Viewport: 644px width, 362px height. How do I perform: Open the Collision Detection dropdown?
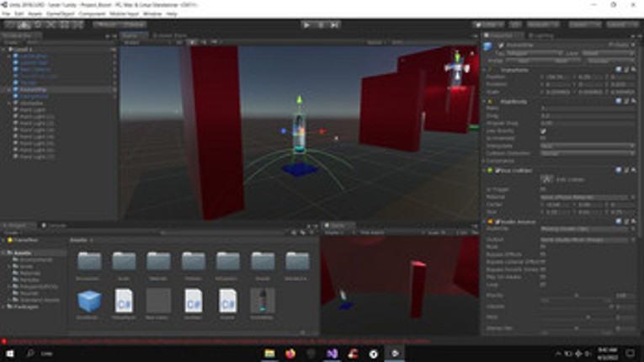[x=588, y=153]
